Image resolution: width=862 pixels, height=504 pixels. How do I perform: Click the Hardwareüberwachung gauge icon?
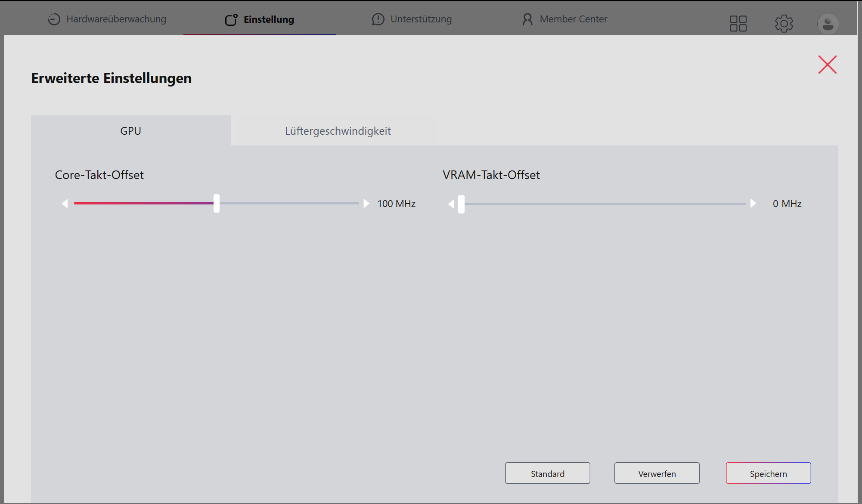54,19
